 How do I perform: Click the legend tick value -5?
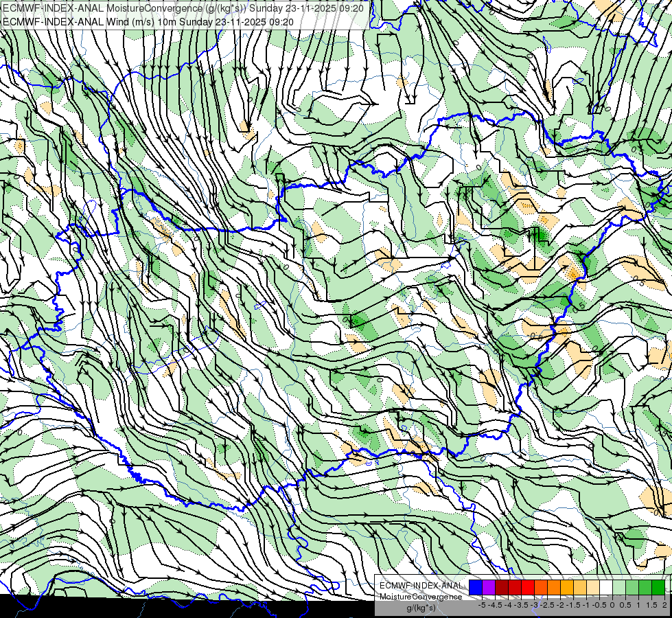tap(482, 605)
